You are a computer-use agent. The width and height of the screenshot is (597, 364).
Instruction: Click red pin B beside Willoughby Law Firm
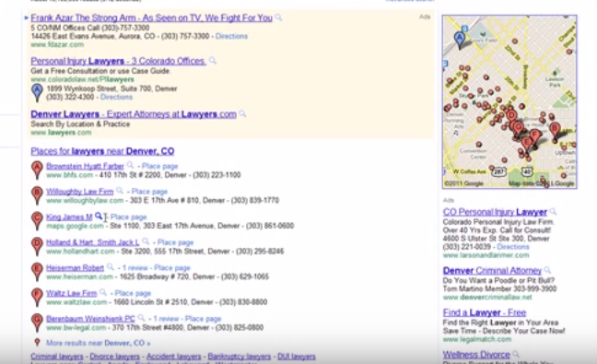tap(37, 195)
